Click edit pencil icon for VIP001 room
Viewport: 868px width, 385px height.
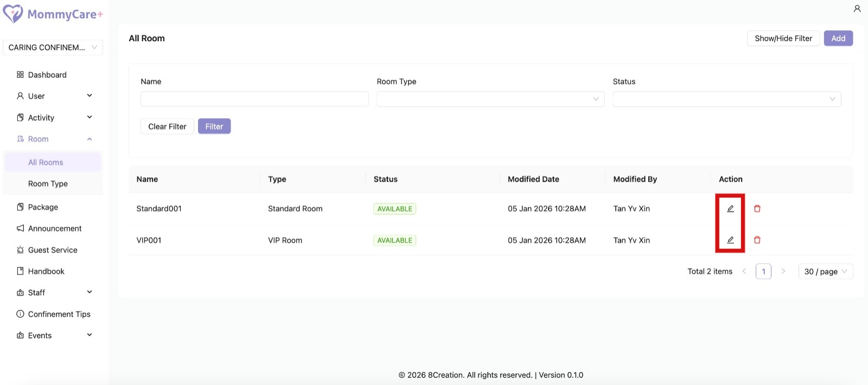(730, 240)
